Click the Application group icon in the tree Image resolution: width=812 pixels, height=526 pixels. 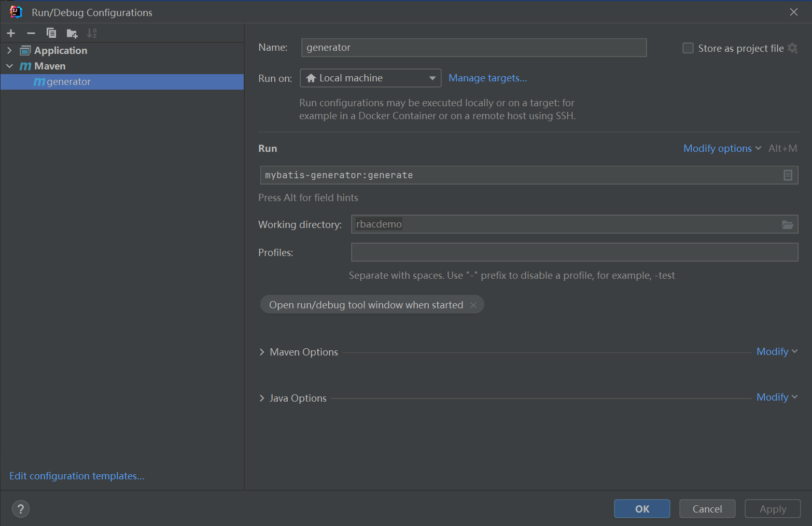tap(25, 50)
